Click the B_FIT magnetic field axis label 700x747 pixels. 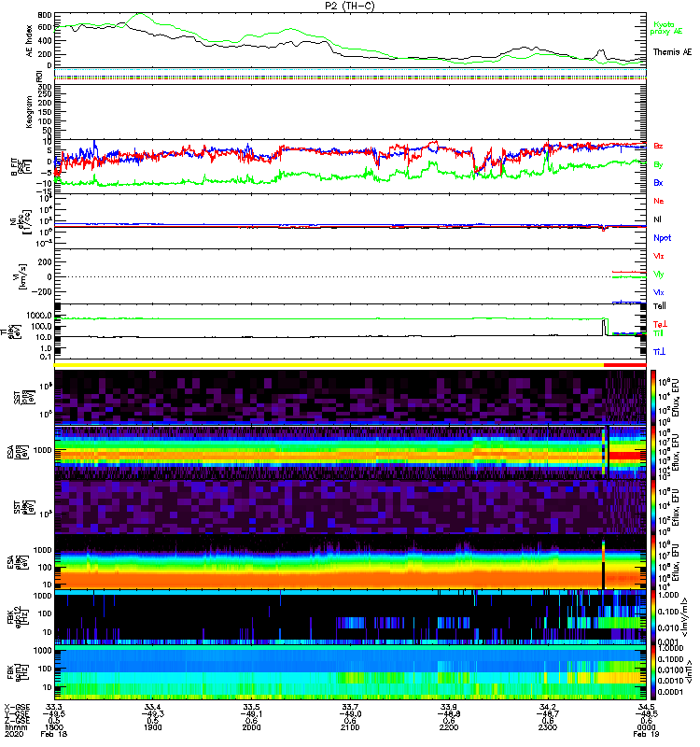pyautogui.click(x=21, y=167)
